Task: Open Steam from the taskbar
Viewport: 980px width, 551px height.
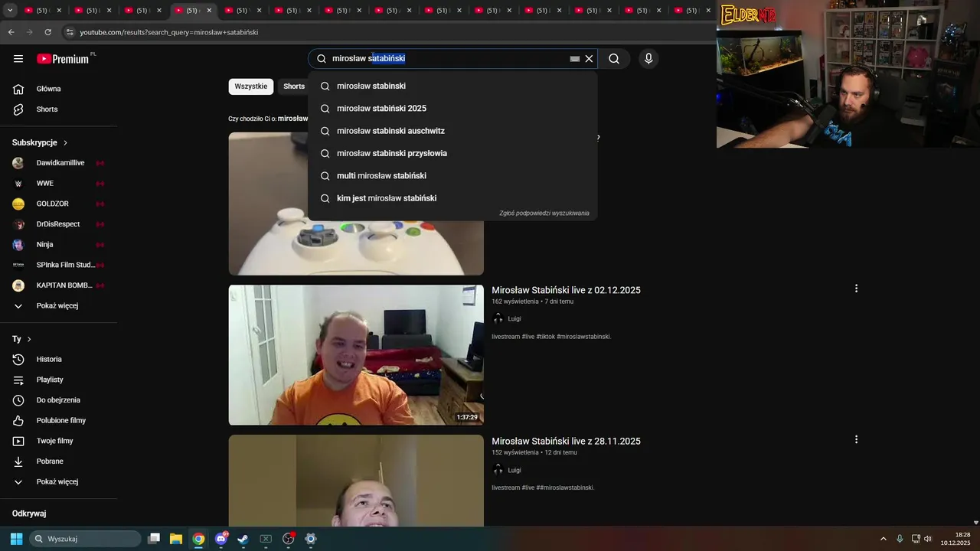Action: tap(243, 539)
